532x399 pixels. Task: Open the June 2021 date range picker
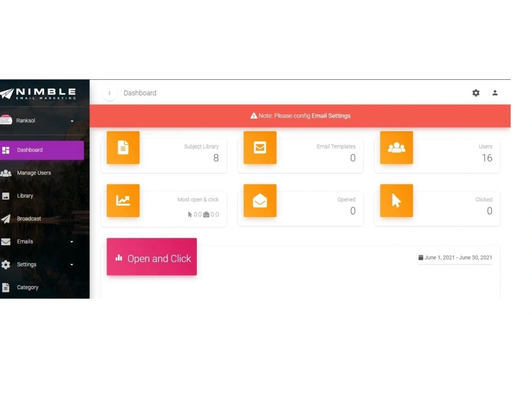[x=455, y=257]
